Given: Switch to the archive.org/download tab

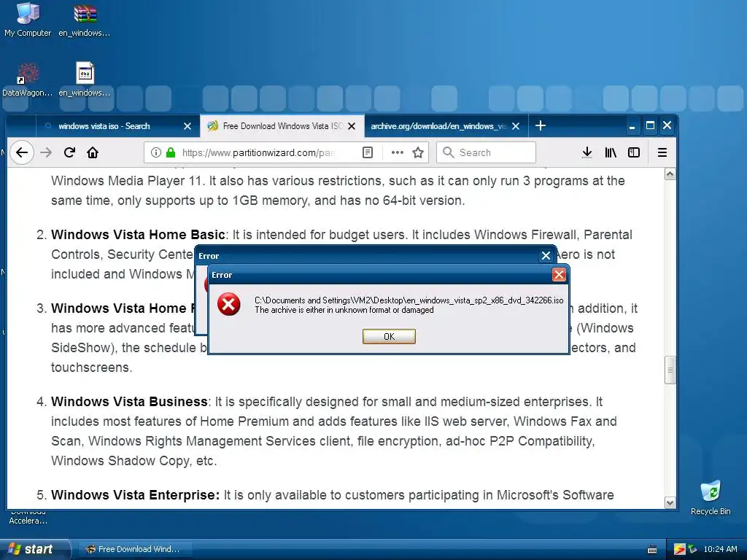Looking at the screenshot, I should 446,126.
